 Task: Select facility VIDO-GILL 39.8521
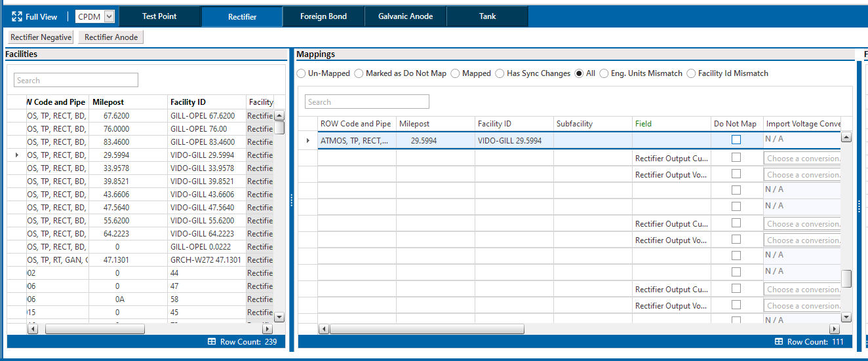(207, 181)
